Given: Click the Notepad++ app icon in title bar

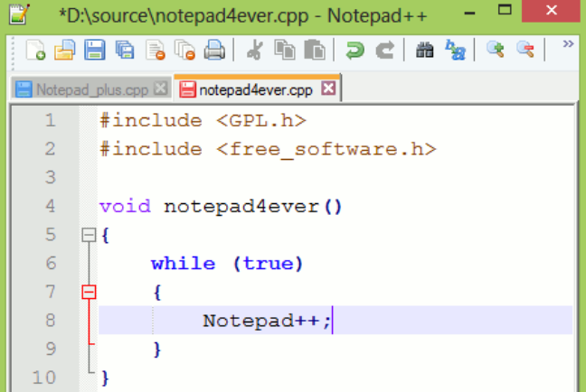Looking at the screenshot, I should click(19, 14).
